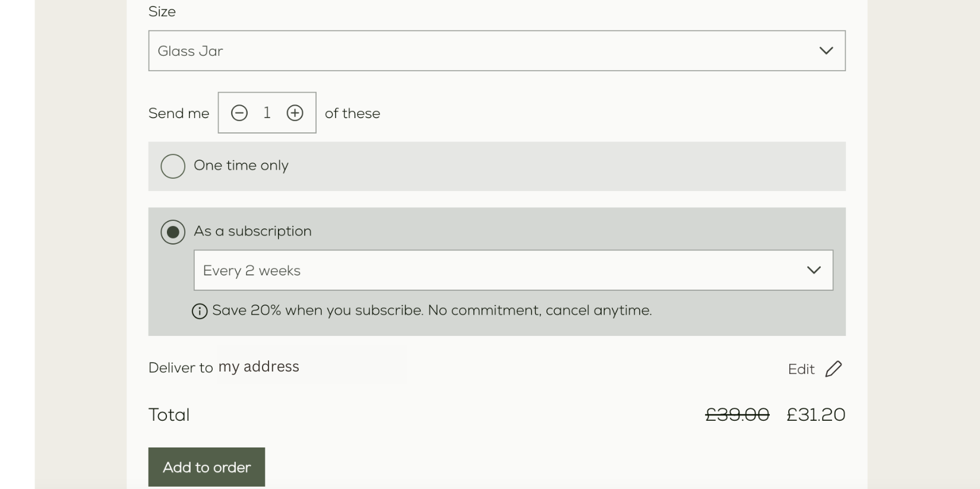980x489 pixels.
Task: Click the Add to order button
Action: pos(207,467)
